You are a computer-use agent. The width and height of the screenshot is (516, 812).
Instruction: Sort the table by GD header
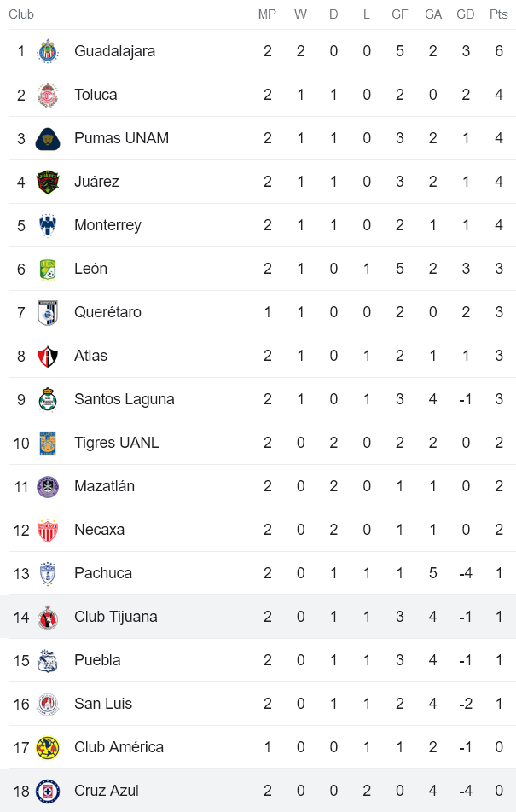466,14
